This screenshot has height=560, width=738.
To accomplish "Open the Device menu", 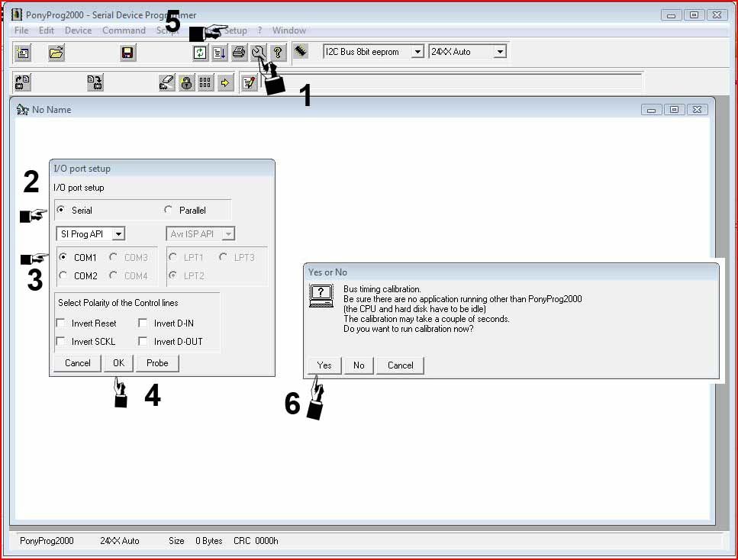I will click(78, 31).
